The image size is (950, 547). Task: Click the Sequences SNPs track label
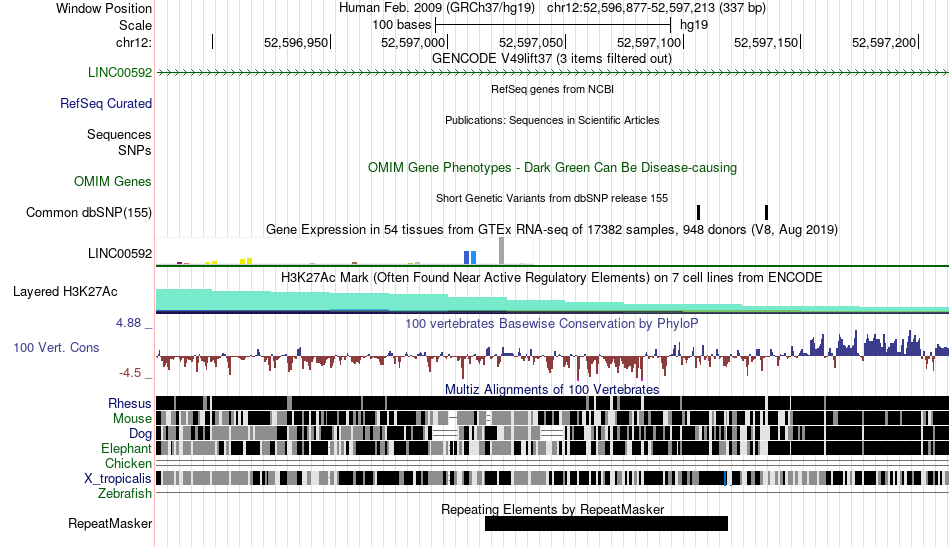(x=119, y=142)
